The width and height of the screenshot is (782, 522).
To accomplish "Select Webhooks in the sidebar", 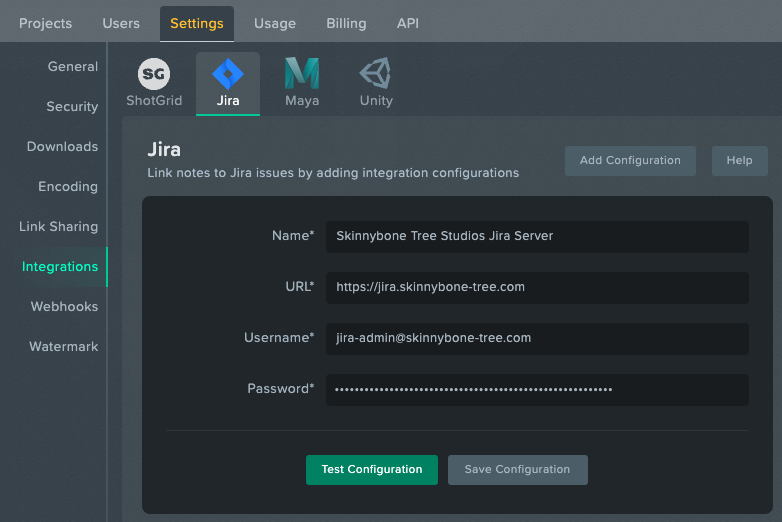I will [x=64, y=306].
